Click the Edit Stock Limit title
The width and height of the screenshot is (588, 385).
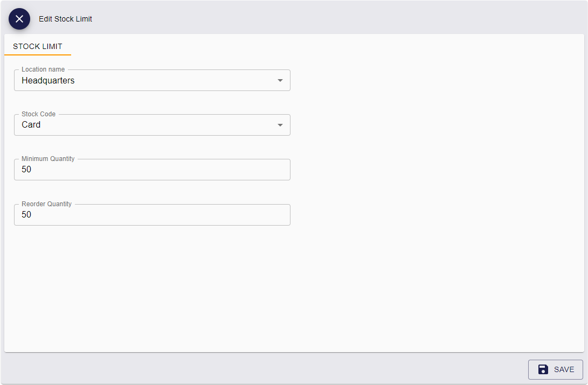click(65, 19)
